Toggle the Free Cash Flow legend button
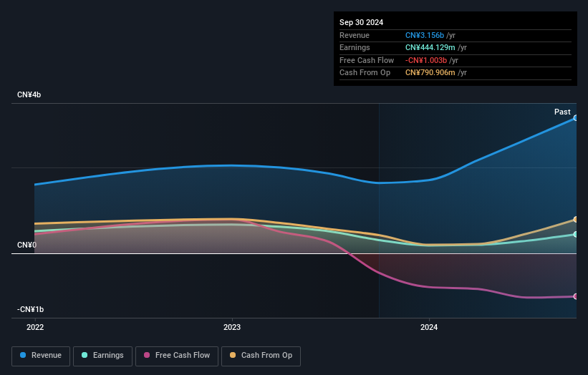588x375 pixels. pyautogui.click(x=177, y=356)
